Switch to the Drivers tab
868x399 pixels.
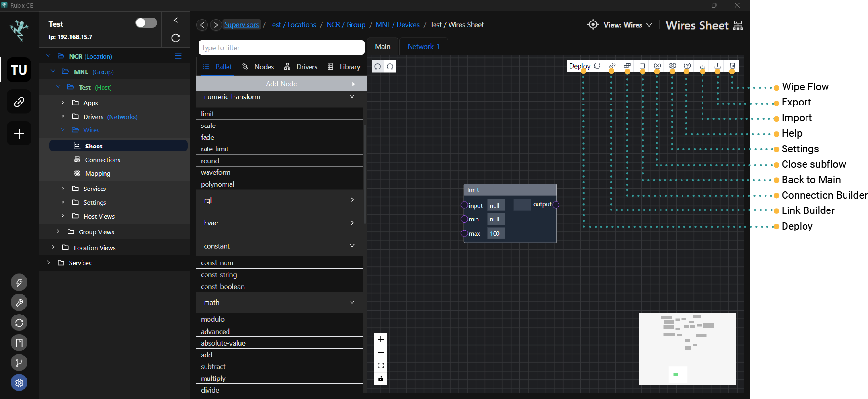[301, 67]
